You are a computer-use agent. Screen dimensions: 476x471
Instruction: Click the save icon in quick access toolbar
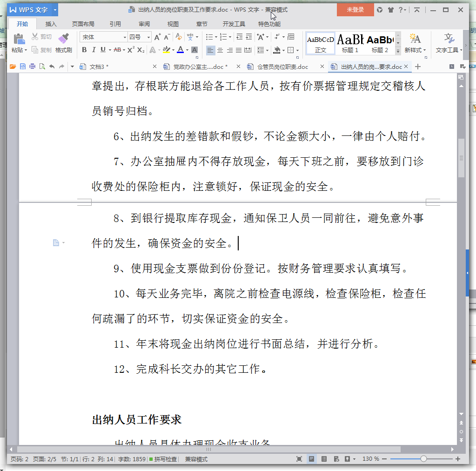(23, 67)
